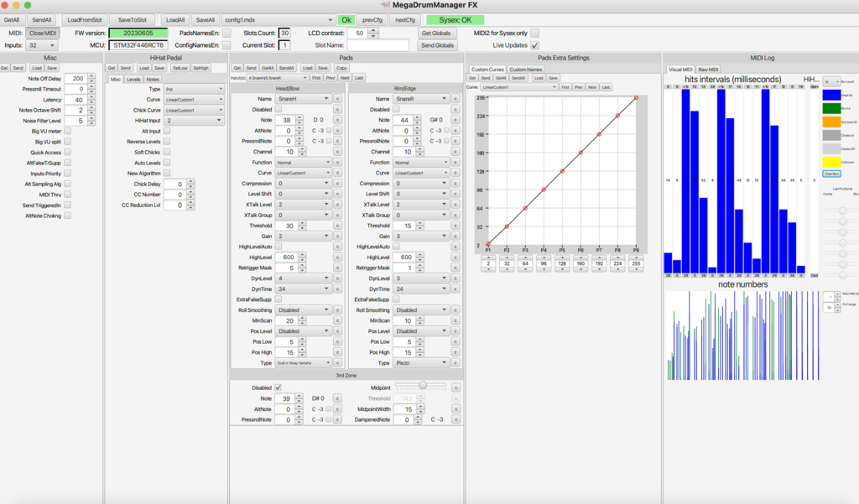
Task: Toggle the MIDI2 for Sysex only checkbox
Action: [534, 33]
